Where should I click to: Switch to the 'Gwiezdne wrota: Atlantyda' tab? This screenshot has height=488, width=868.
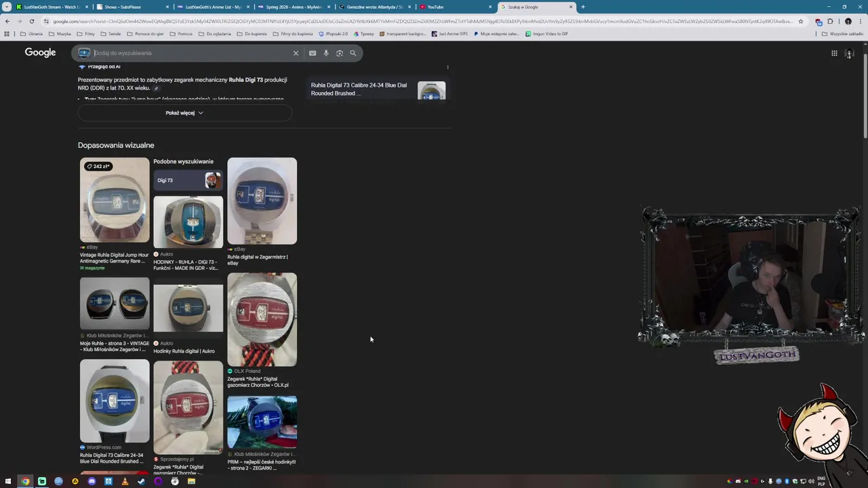tap(374, 7)
